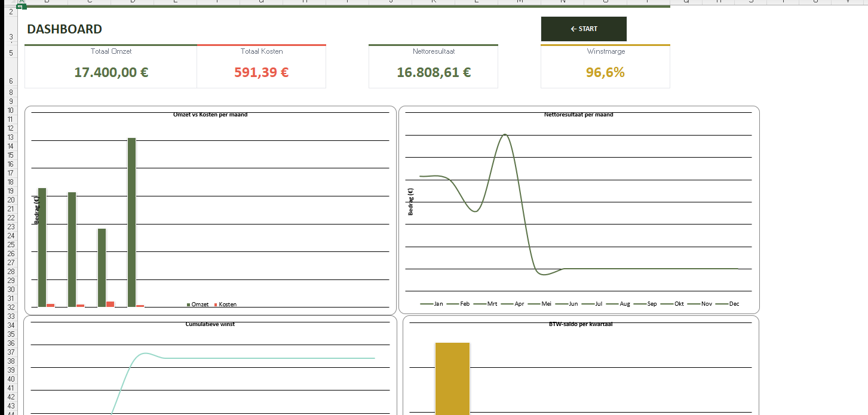Select the 'Nettoresultaat per maand' chart title
Screen dimensions: 868x415
pos(578,115)
